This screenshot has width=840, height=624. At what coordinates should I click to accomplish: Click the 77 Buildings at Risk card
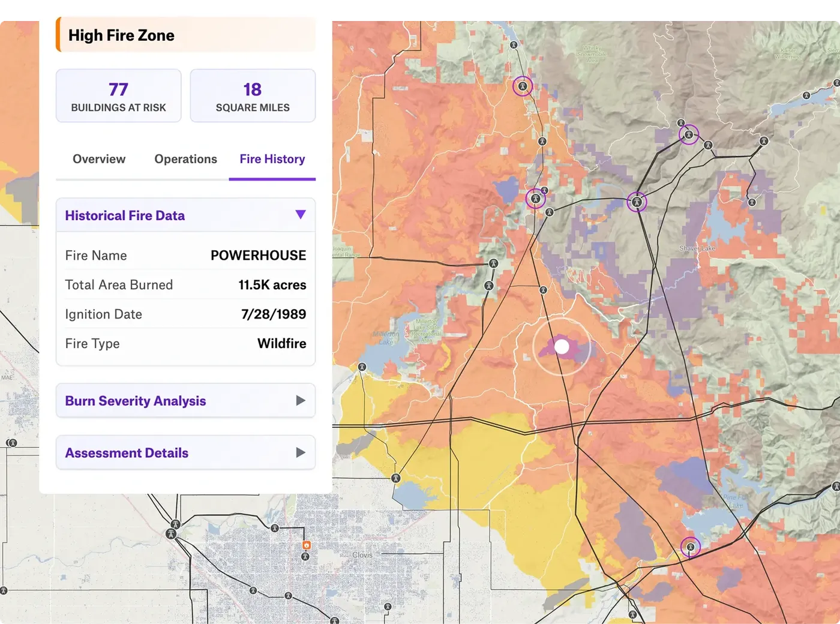(119, 96)
